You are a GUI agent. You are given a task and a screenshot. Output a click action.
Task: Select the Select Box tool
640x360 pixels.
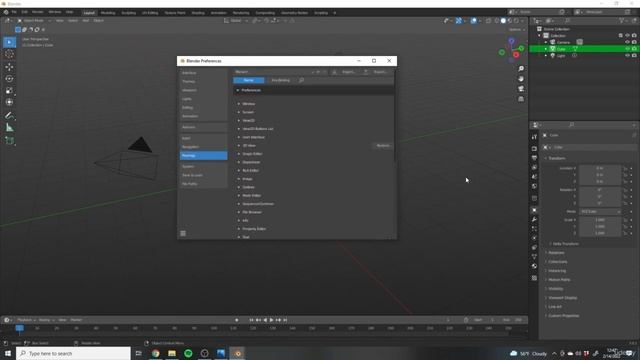pyautogui.click(x=9, y=42)
